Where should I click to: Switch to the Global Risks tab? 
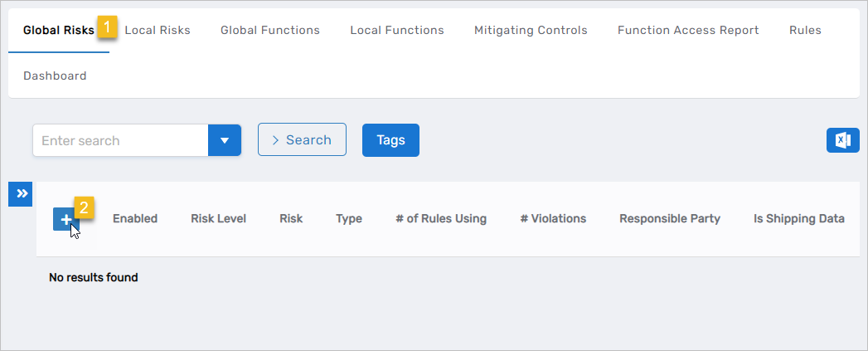pos(58,31)
